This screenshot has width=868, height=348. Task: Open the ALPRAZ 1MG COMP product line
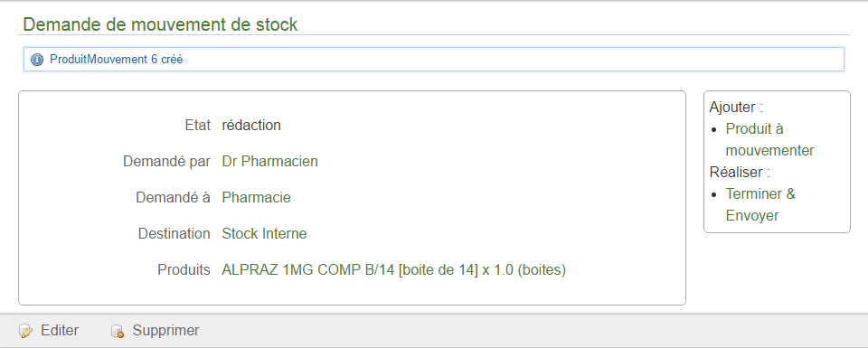393,270
